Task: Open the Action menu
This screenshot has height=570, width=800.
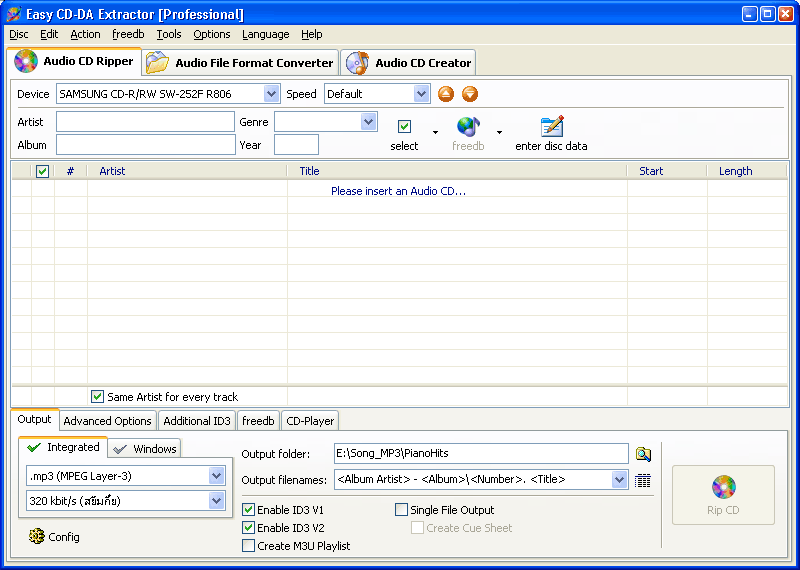Action: click(x=85, y=34)
